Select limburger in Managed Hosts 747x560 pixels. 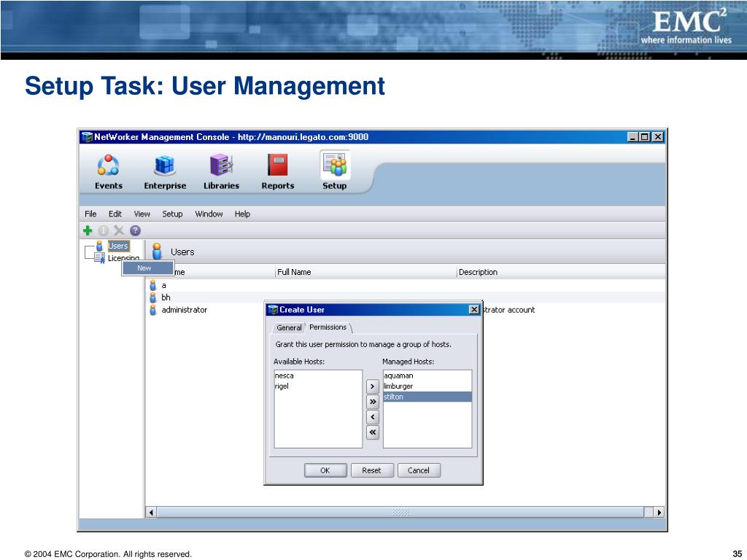point(427,386)
